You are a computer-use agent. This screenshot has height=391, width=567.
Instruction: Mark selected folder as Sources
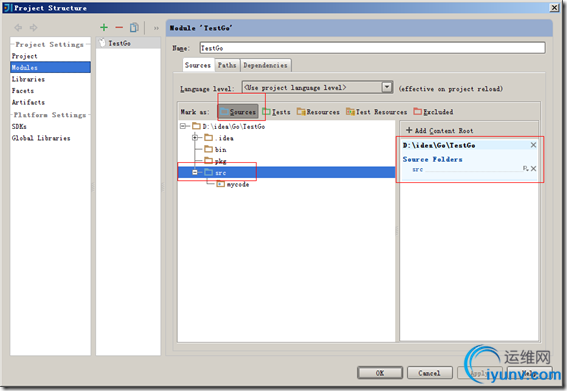point(238,112)
